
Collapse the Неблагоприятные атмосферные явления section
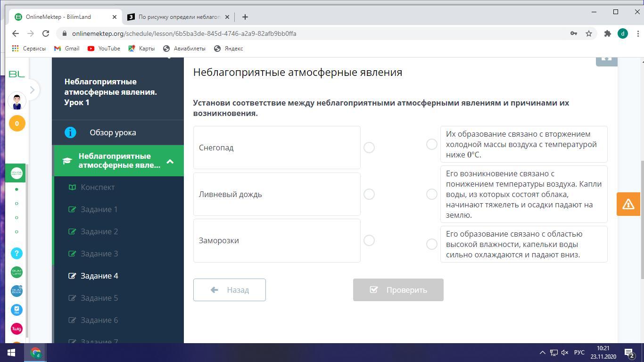click(170, 161)
